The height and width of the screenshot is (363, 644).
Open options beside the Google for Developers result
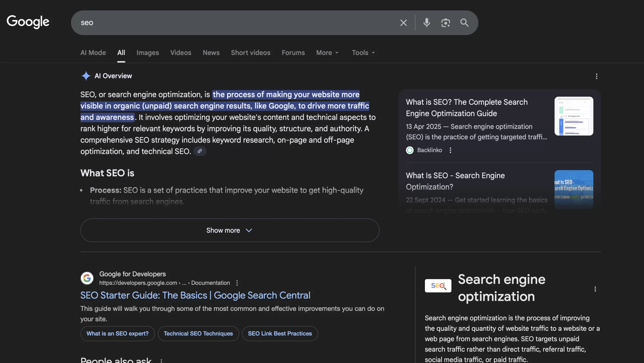click(237, 283)
